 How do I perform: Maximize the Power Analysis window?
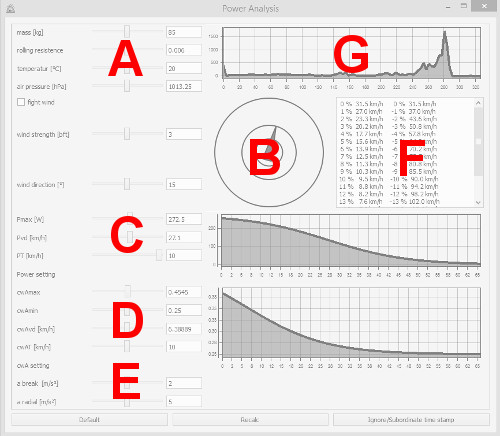click(x=464, y=6)
